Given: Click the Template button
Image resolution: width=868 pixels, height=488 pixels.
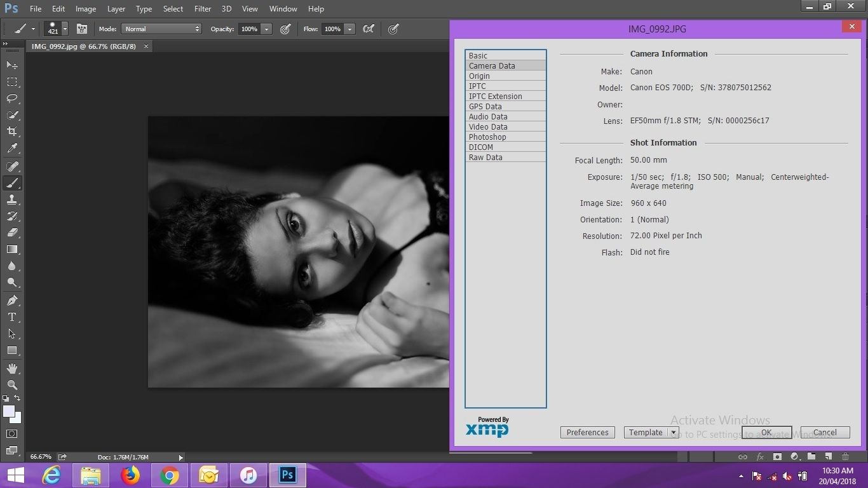Looking at the screenshot, I should [646, 433].
